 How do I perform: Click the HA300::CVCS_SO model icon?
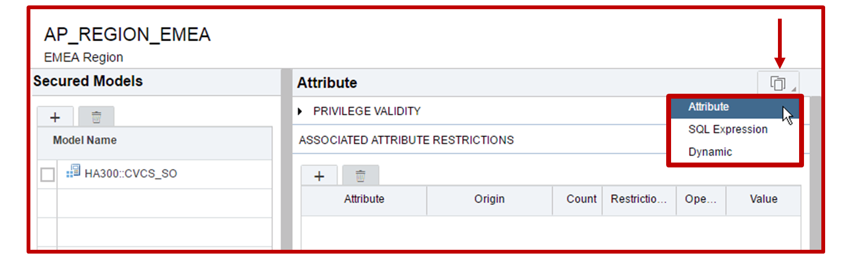click(73, 172)
